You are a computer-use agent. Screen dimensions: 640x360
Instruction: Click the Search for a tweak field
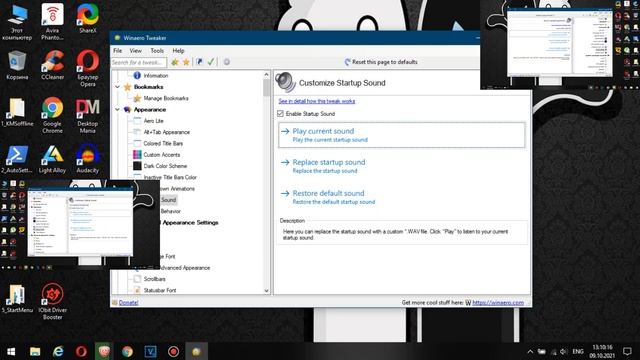point(139,62)
